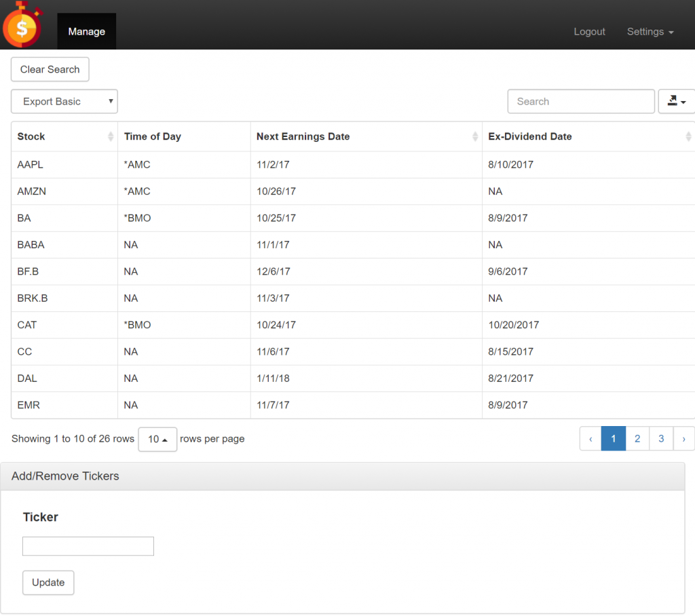Click the *AMC cell in AMZN row
The height and width of the screenshot is (616, 695).
(x=184, y=191)
